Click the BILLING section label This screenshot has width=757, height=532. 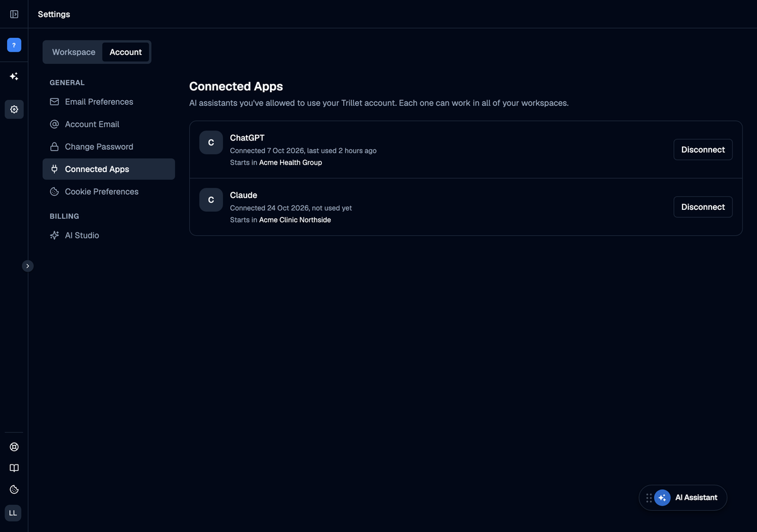coord(64,216)
